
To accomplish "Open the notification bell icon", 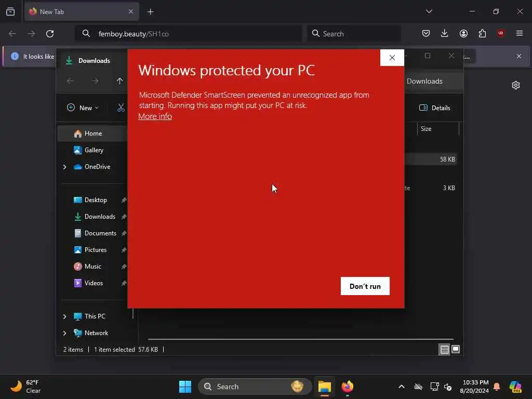I will pos(497,387).
